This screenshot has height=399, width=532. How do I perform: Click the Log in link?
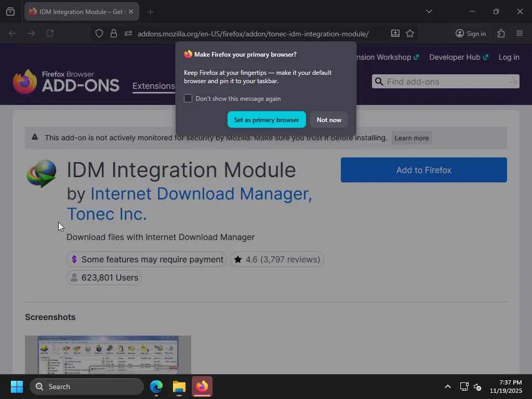pos(509,57)
